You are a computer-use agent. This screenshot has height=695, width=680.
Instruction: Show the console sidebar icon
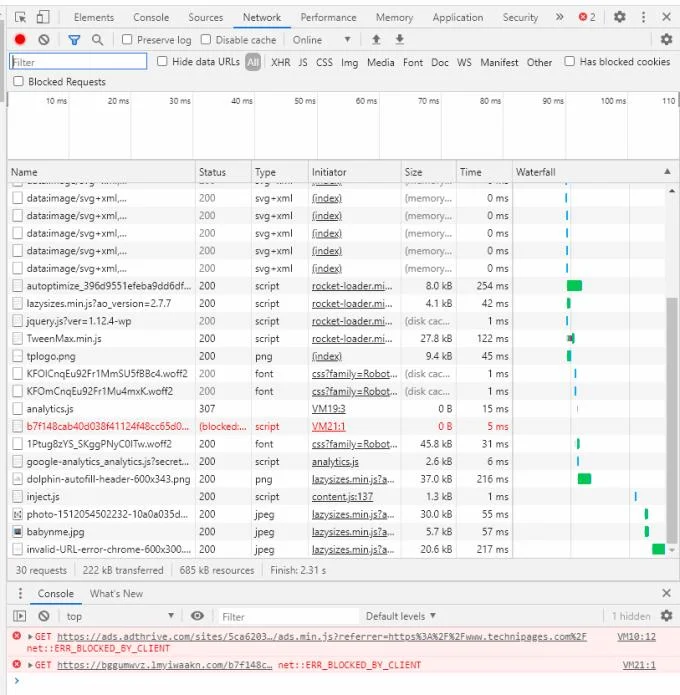coord(20,616)
